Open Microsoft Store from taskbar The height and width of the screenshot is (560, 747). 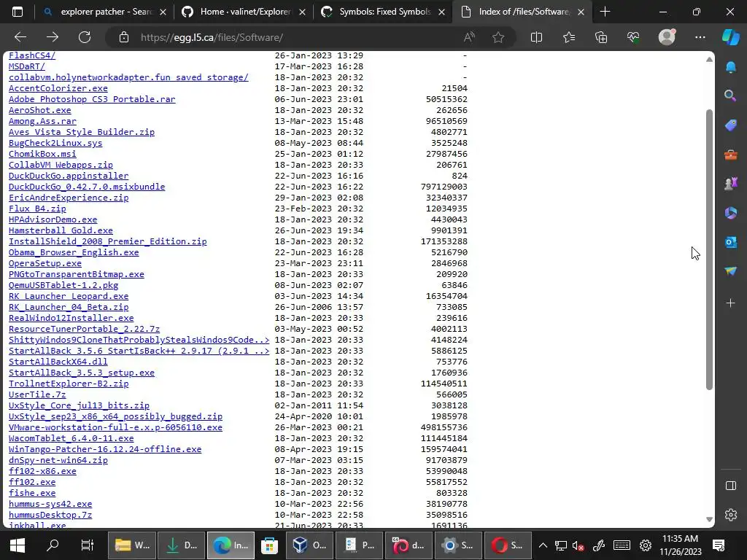click(269, 545)
